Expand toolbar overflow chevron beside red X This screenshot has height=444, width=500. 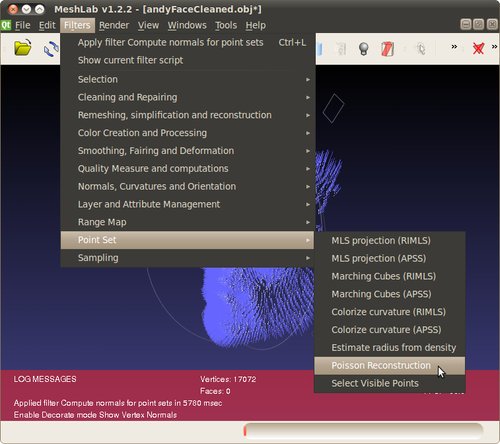click(x=494, y=47)
